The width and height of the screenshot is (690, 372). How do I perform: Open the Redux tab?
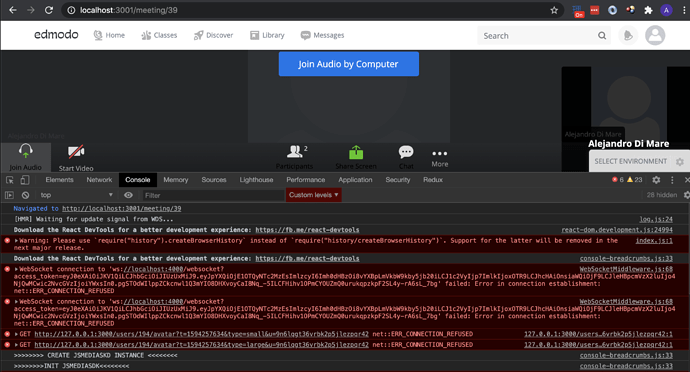coord(433,180)
